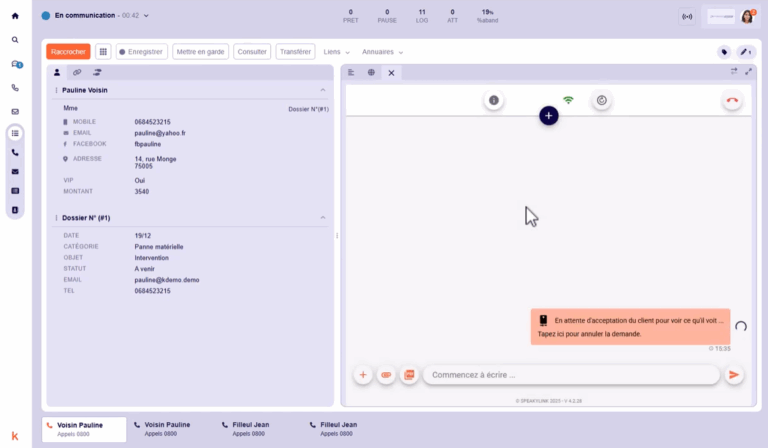Switch to the globe tab in chat panel
Screen dimensions: 768x448
(371, 73)
